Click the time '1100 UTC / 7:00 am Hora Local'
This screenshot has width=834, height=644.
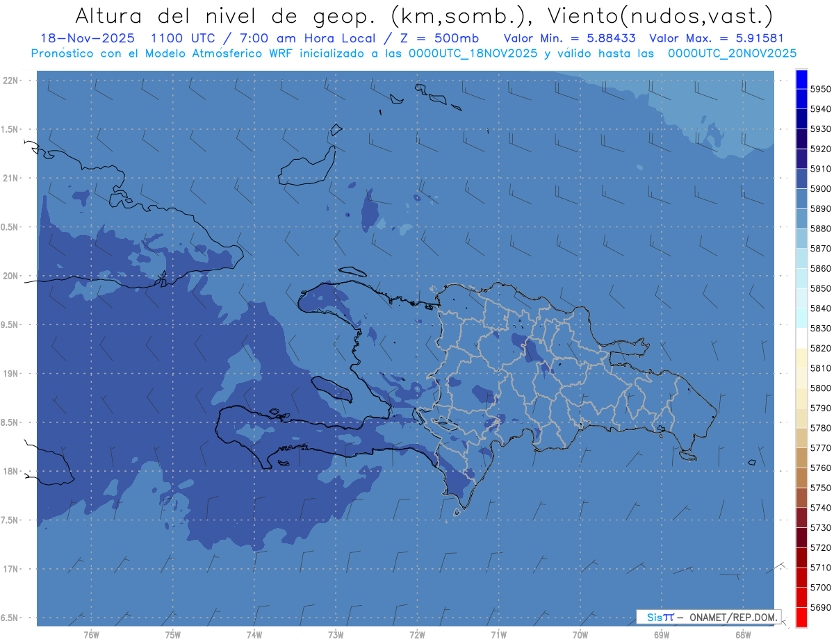pyautogui.click(x=265, y=38)
